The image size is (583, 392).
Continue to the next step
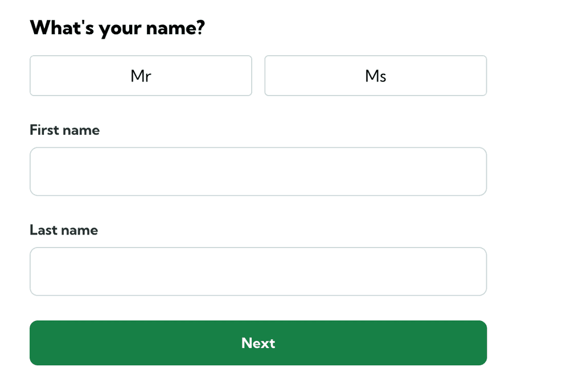pos(258,343)
